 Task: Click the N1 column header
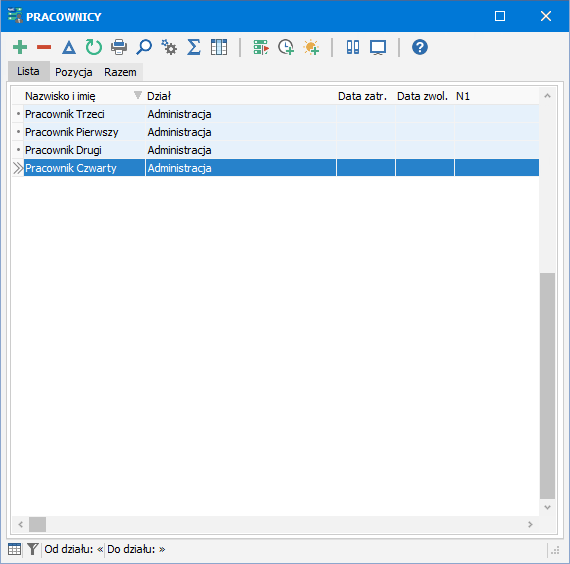497,96
